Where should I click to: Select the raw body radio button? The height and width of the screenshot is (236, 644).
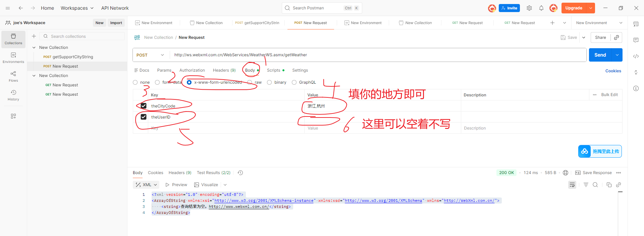tap(250, 82)
